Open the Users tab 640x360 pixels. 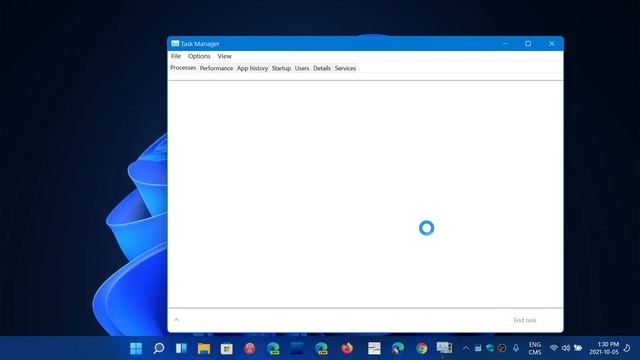[302, 68]
